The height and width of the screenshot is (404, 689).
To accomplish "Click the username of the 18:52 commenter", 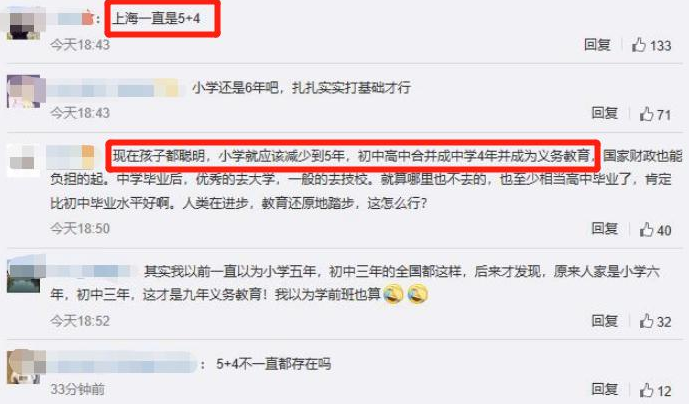I will pos(91,271).
